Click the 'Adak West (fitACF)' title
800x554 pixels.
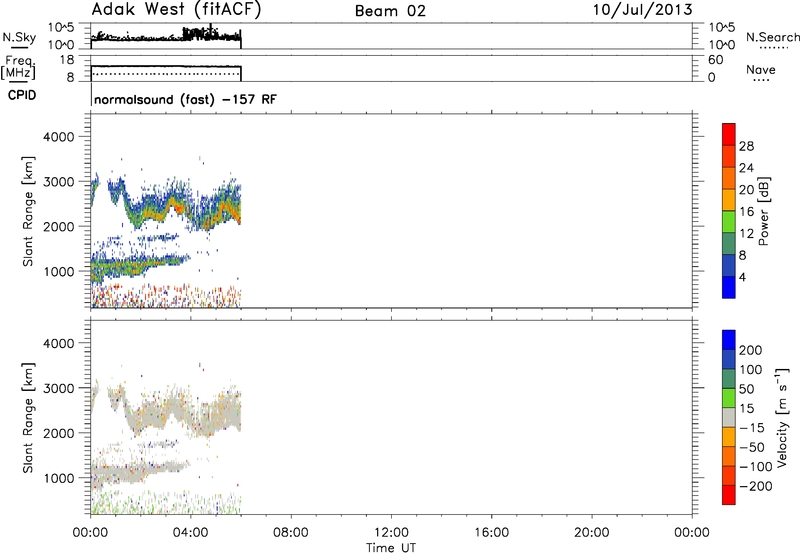tap(176, 10)
